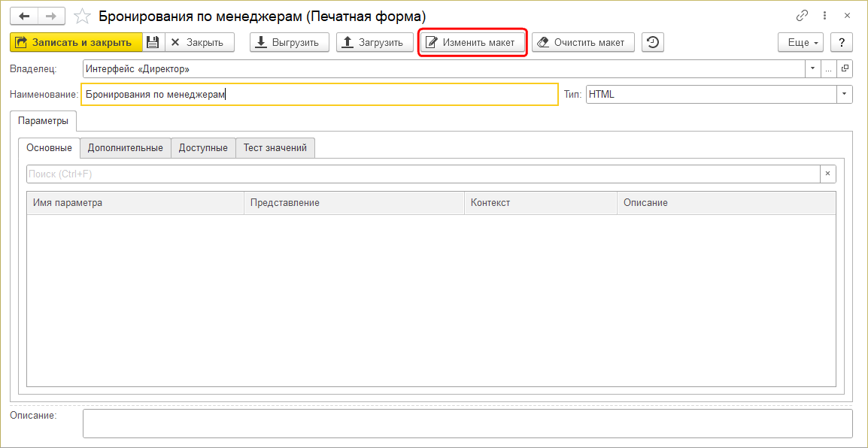Sort by Имя параметра column header
Image resolution: width=868 pixels, height=448 pixels.
tap(135, 202)
